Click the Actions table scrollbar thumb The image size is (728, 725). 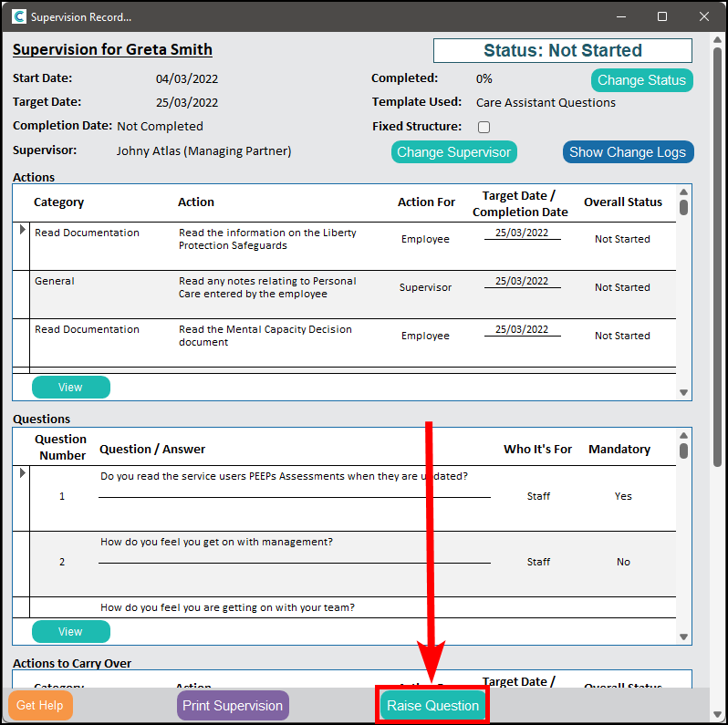tap(683, 206)
